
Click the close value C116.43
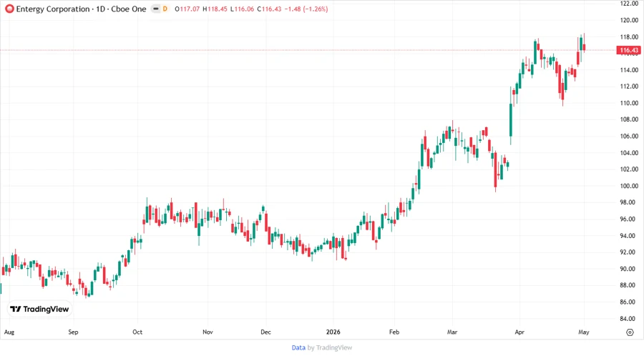tap(269, 9)
